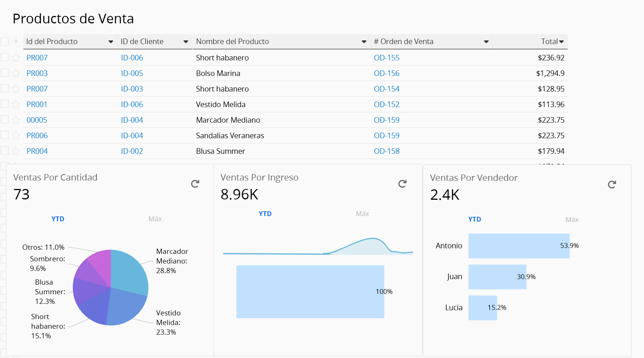Click the 100% revenue bar
Screen dimensions: 644x358
coord(310,292)
